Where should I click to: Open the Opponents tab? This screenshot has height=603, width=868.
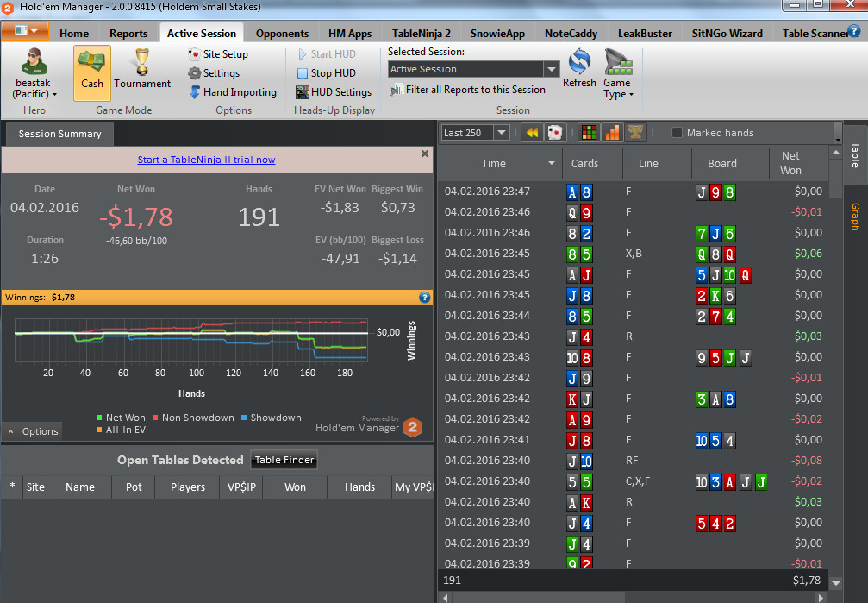tap(283, 34)
